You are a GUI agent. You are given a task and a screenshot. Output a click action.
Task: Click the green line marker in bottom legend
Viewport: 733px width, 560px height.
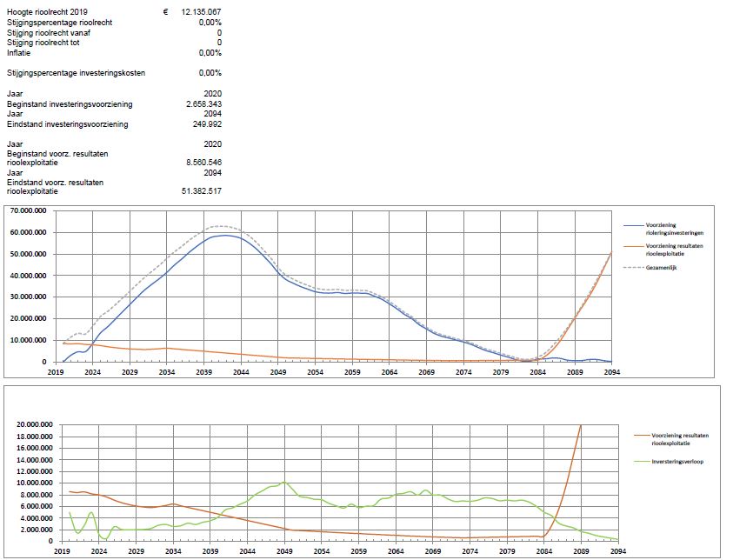tap(634, 461)
